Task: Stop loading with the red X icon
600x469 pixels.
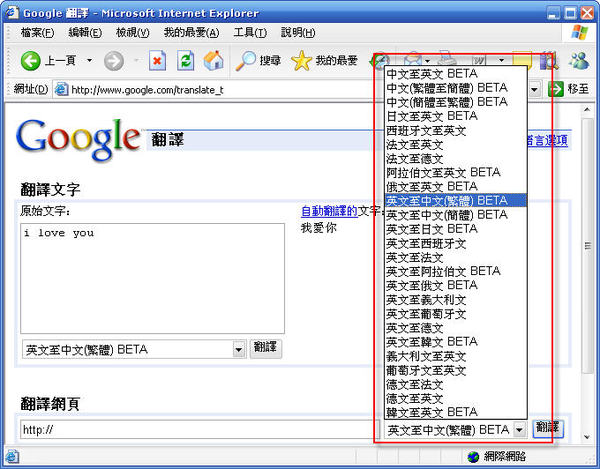Action: coord(157,60)
